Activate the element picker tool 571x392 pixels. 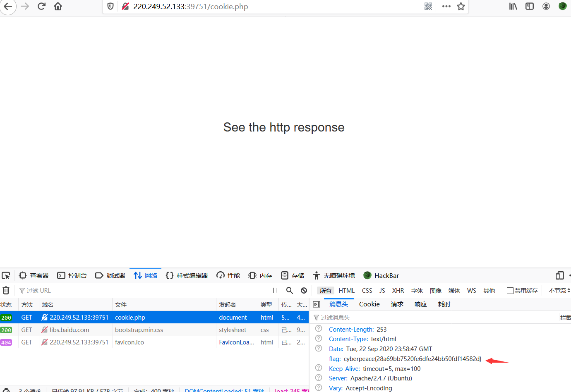[6, 275]
